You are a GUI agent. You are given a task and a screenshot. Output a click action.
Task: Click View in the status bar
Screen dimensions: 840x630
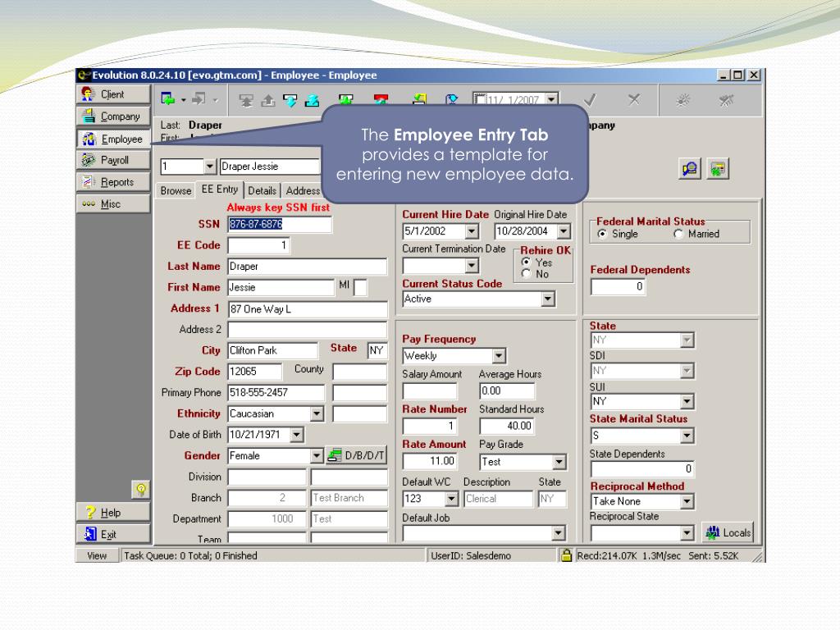click(97, 555)
